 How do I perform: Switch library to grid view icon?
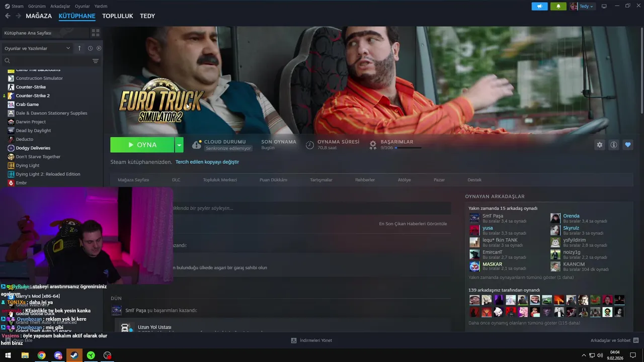click(95, 33)
